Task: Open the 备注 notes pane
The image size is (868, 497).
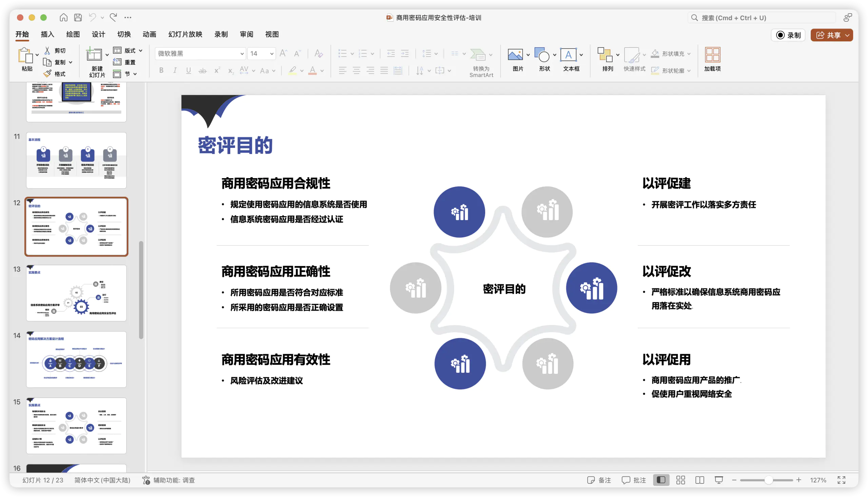Action: [599, 480]
